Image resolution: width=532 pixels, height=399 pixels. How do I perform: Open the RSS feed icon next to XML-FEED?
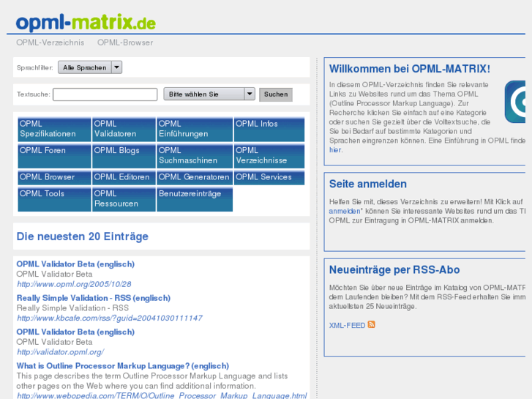click(372, 324)
